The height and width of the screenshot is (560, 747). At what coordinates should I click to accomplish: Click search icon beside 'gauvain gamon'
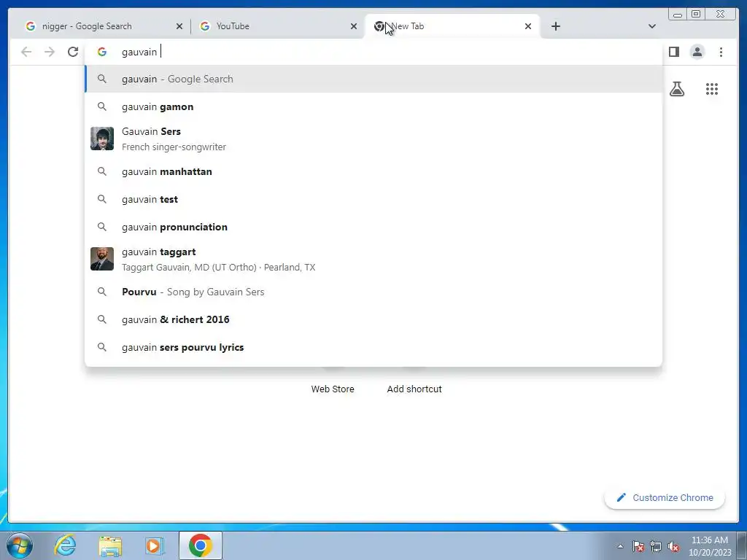coord(102,106)
